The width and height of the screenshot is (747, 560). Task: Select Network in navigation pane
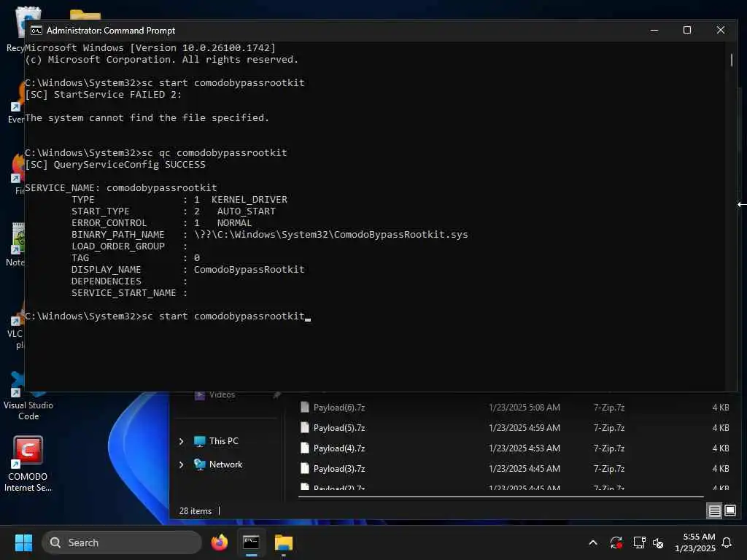225,464
